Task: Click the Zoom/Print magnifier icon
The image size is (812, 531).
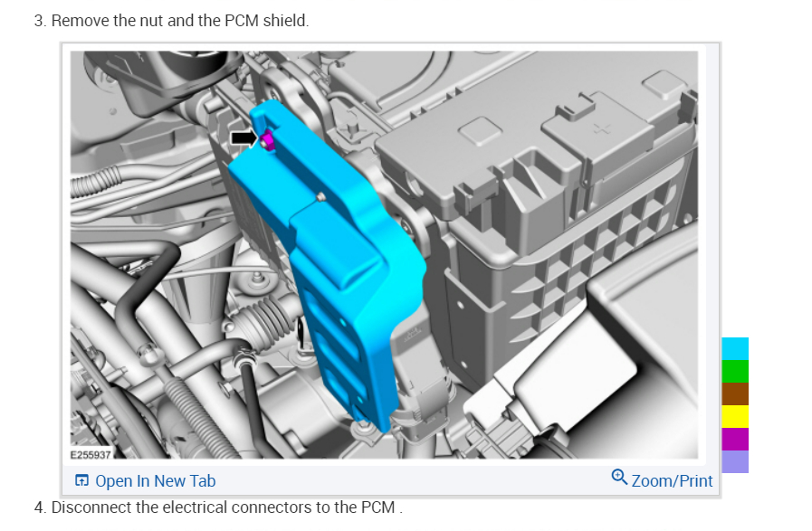Action: pyautogui.click(x=619, y=477)
